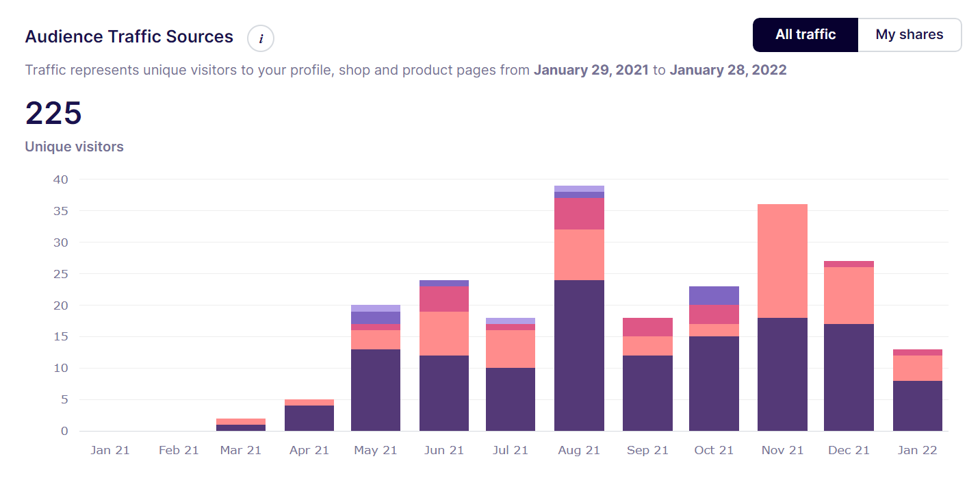Click the dark purple Oct 21 bar segment

(x=714, y=384)
